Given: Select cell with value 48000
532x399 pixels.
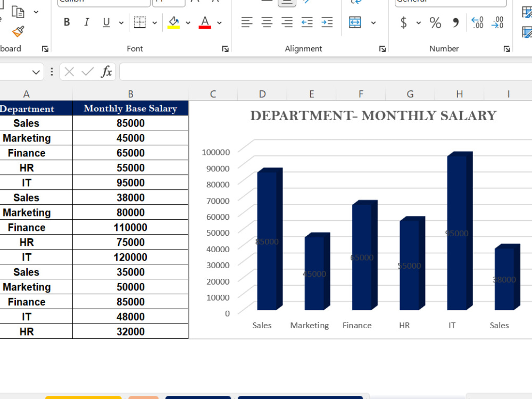Looking at the screenshot, I should (x=131, y=317).
